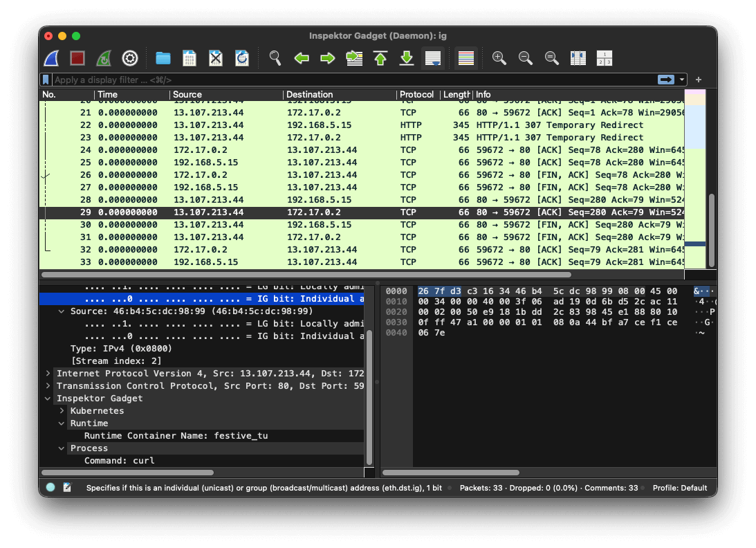
Task: Jump to the first packet
Action: point(380,58)
